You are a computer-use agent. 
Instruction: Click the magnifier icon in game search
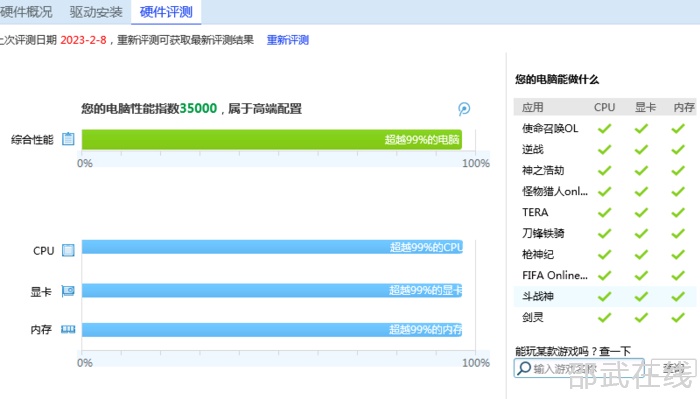pos(524,368)
